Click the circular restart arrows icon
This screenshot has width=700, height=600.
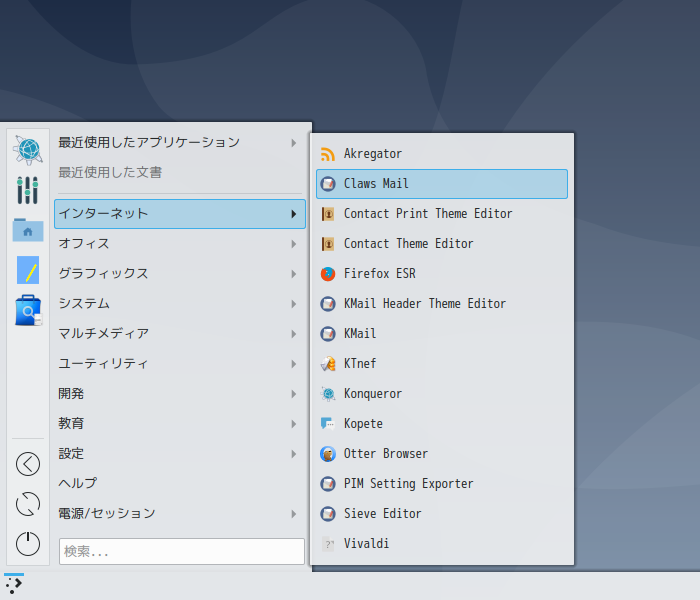pos(28,504)
